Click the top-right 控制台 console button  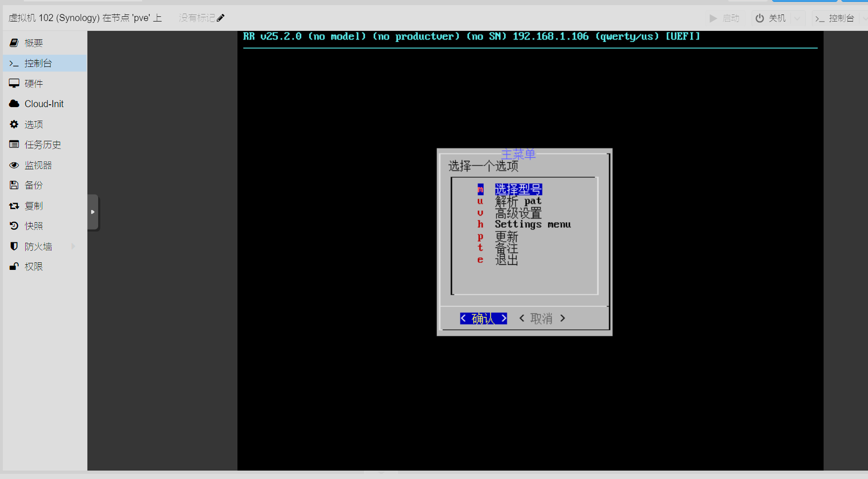(x=835, y=18)
